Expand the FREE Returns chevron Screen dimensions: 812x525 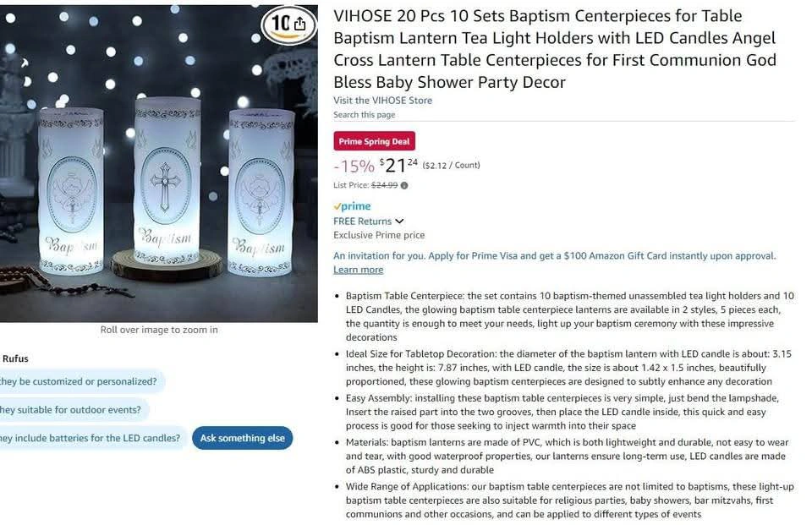point(399,221)
